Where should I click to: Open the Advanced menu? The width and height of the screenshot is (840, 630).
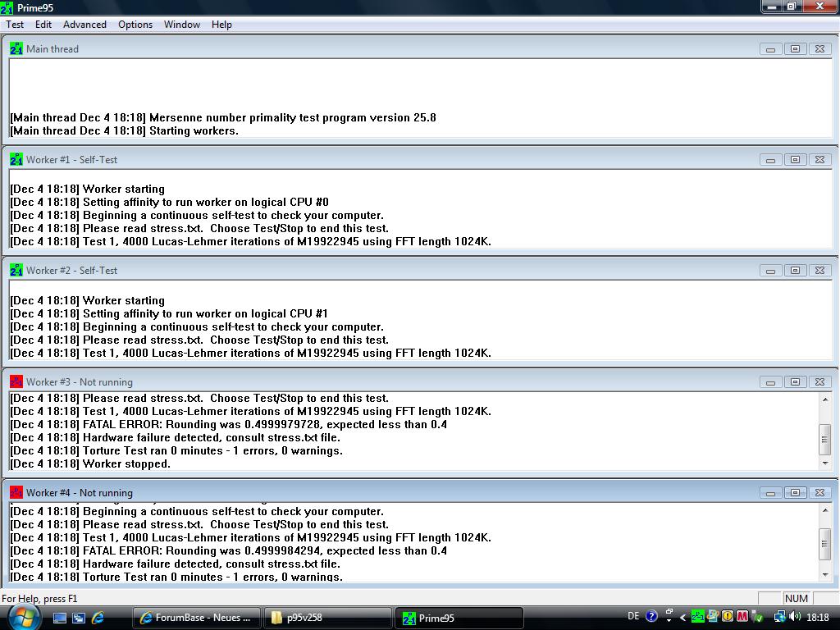[84, 25]
